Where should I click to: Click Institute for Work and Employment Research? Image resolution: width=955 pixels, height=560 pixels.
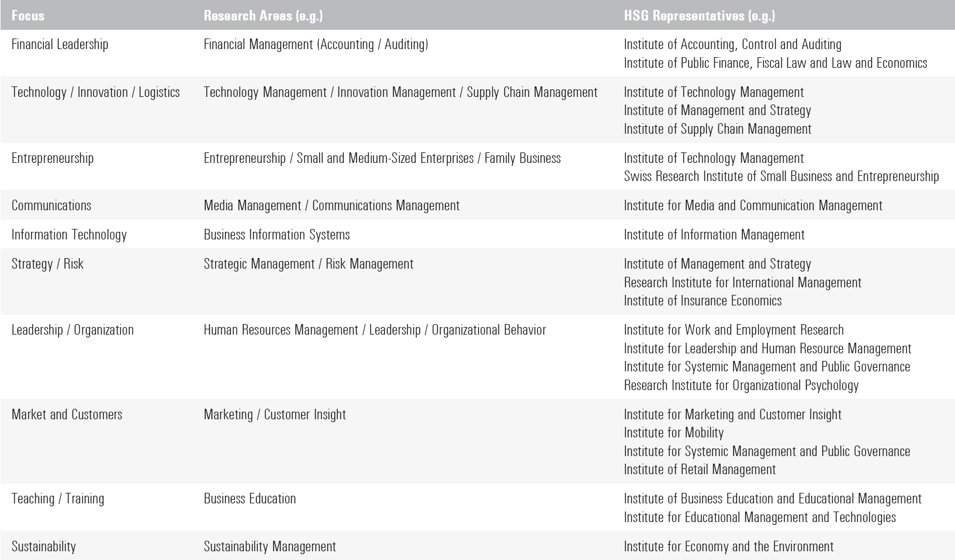733,330
